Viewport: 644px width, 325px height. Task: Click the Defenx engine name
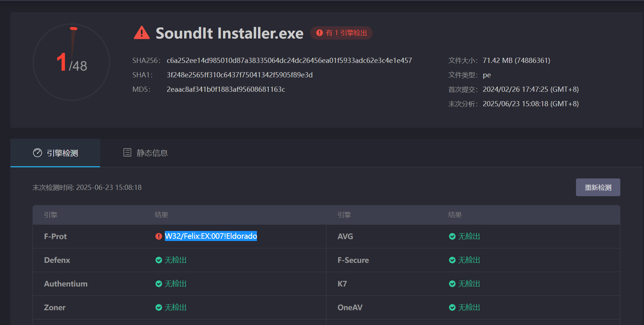pos(57,260)
